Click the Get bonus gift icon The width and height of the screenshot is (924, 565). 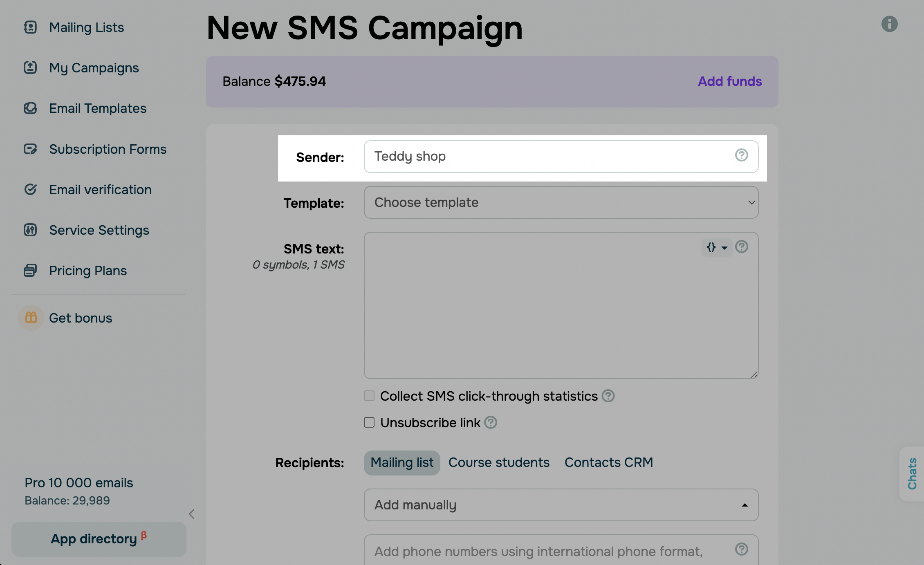coord(31,318)
